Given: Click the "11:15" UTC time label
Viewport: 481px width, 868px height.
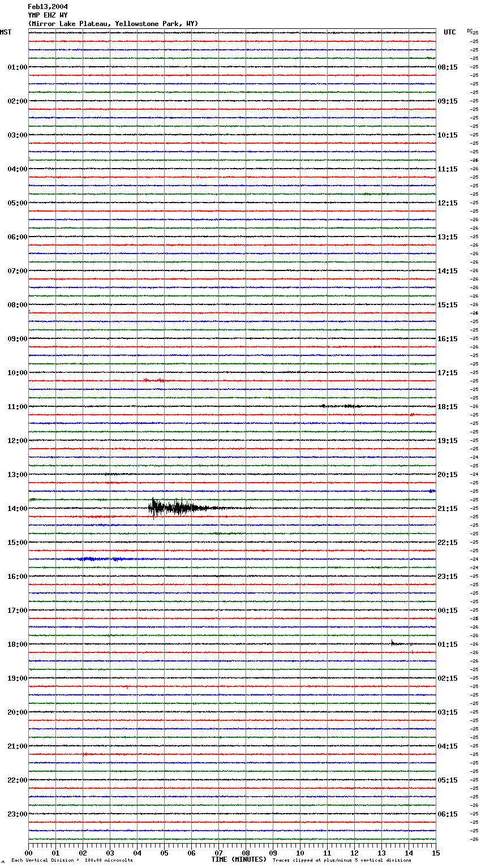Looking at the screenshot, I should point(448,169).
